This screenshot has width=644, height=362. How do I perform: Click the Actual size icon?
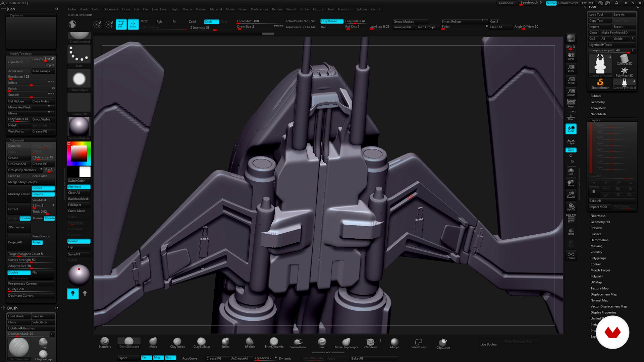pyautogui.click(x=571, y=80)
